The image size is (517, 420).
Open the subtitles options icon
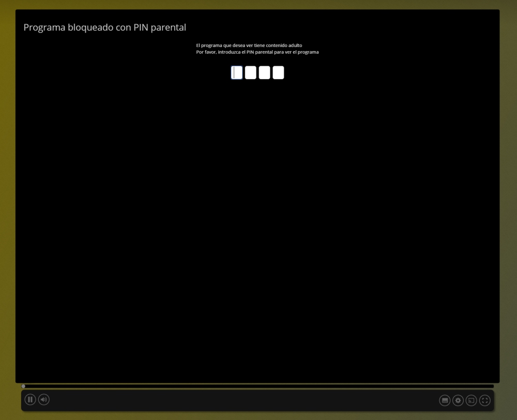445,400
